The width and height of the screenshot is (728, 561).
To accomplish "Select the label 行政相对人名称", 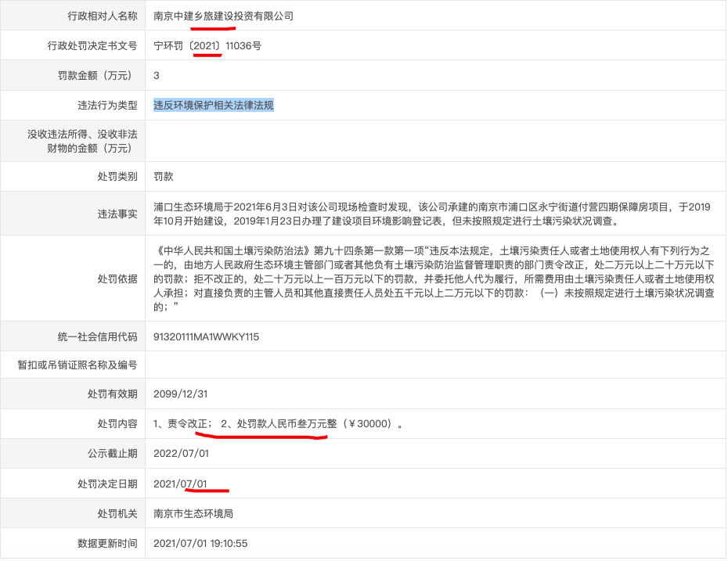I will 103,16.
